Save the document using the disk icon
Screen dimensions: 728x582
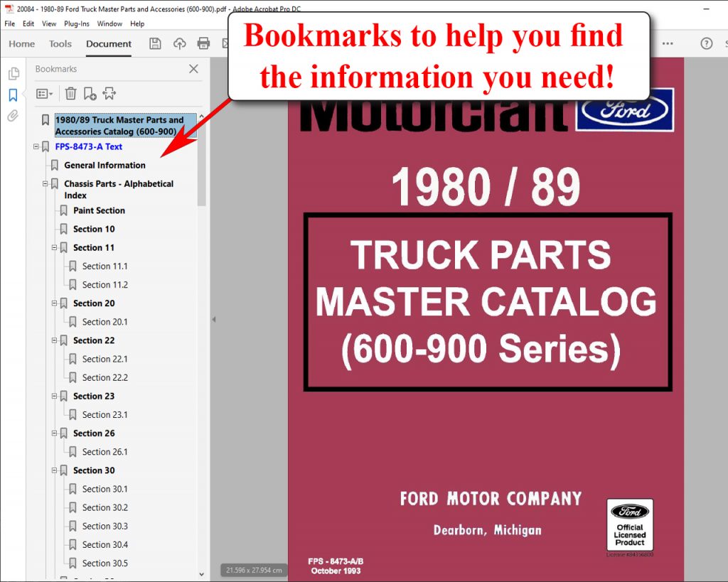155,43
